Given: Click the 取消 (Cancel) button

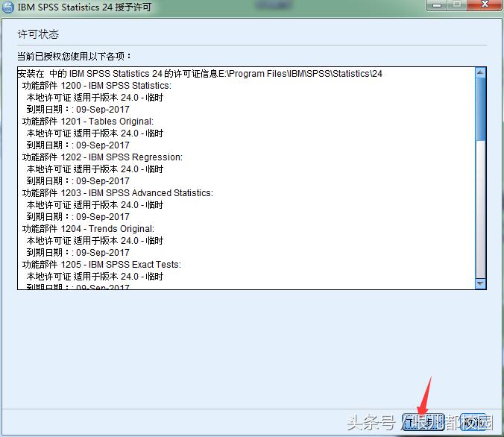Looking at the screenshot, I should pos(473,422).
